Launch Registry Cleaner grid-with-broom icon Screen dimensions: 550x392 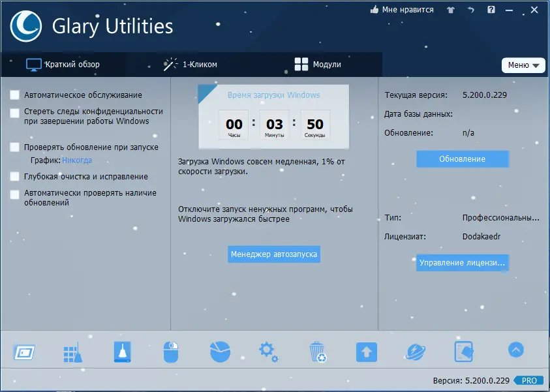(73, 352)
